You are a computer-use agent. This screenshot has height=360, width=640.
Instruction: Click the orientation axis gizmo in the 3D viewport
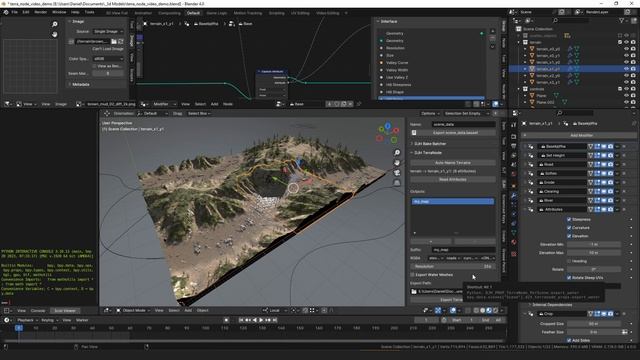pos(387,133)
